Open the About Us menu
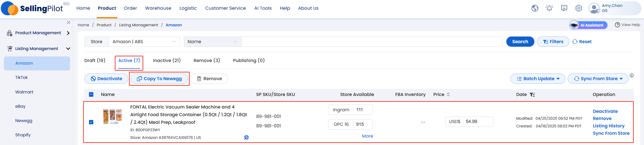This screenshot has height=145, width=644. [x=308, y=8]
